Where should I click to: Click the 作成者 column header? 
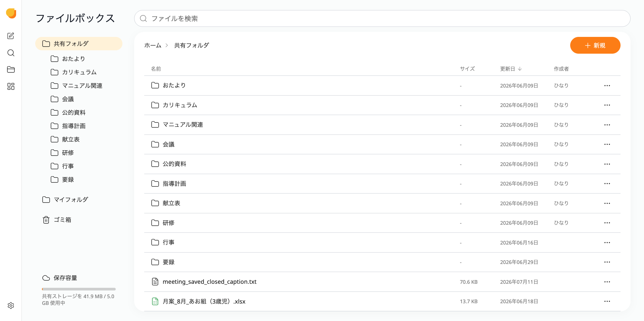click(561, 69)
